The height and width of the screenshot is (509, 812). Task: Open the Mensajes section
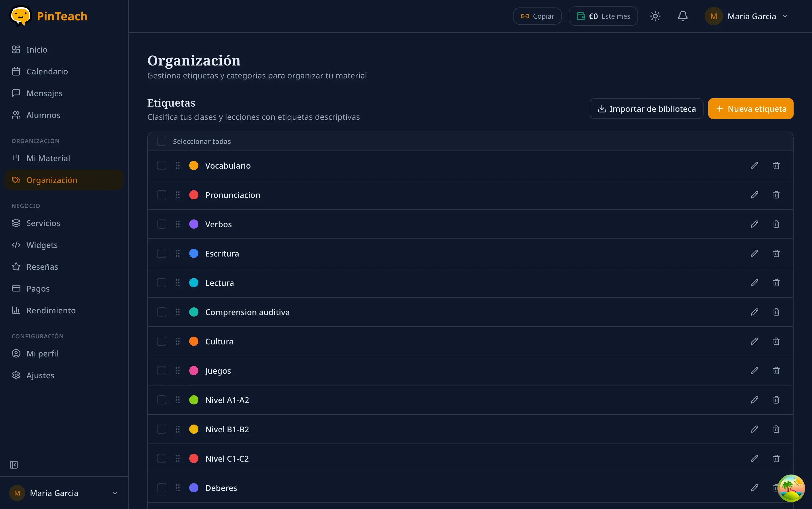[x=44, y=93]
